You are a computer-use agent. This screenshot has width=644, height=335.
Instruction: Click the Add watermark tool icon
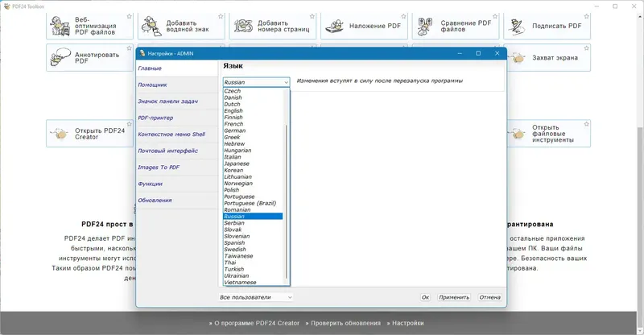151,26
